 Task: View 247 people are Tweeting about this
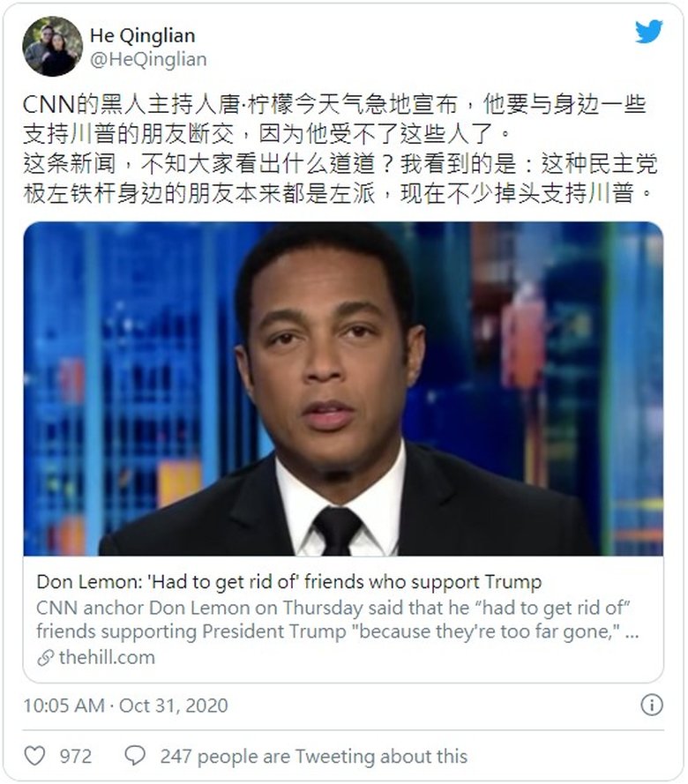tap(313, 756)
